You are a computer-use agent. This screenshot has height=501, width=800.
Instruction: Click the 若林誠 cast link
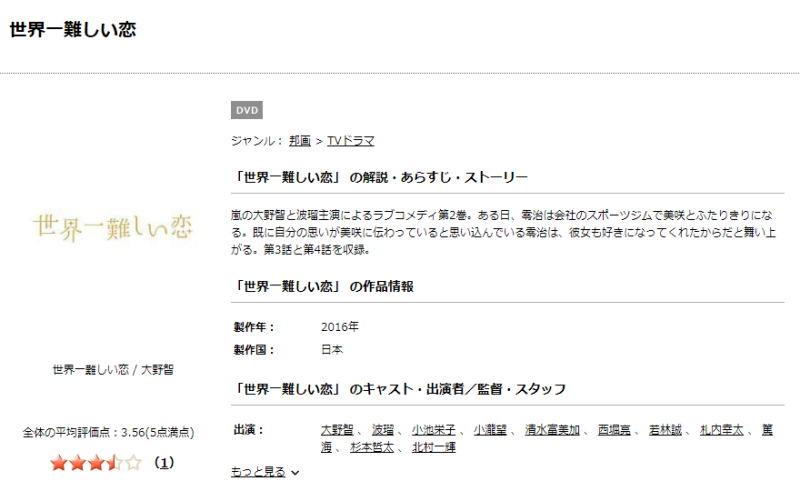click(x=666, y=430)
